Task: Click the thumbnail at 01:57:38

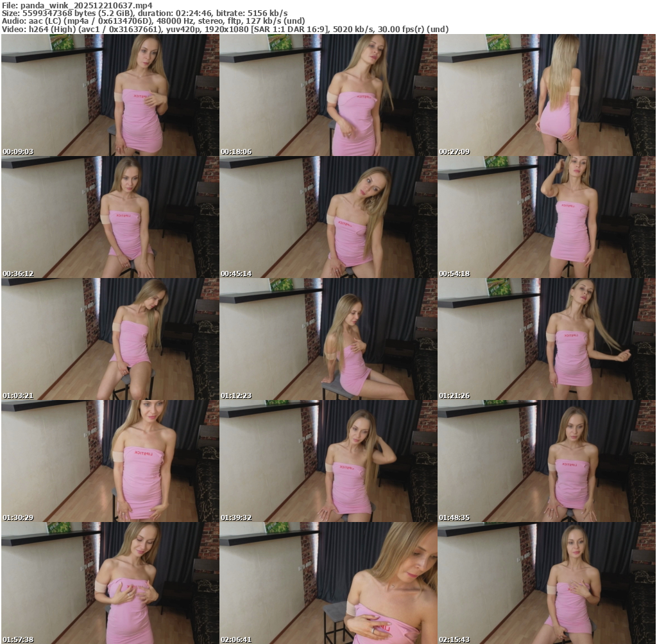Action: [110, 582]
